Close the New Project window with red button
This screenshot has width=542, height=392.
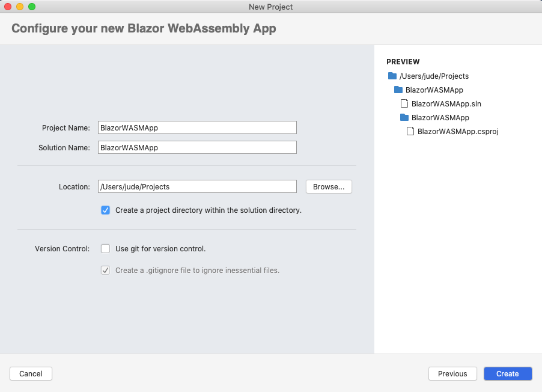pos(8,7)
